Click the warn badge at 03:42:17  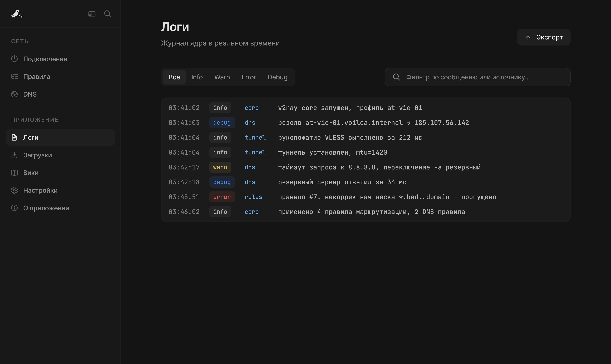point(220,167)
